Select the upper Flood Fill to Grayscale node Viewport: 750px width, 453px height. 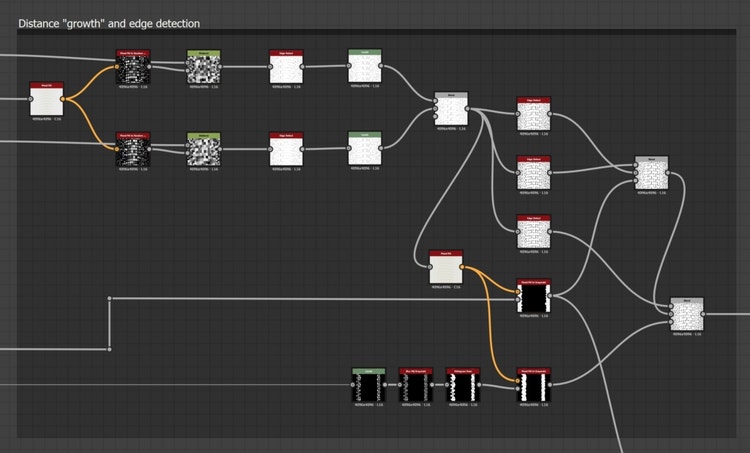(x=534, y=296)
